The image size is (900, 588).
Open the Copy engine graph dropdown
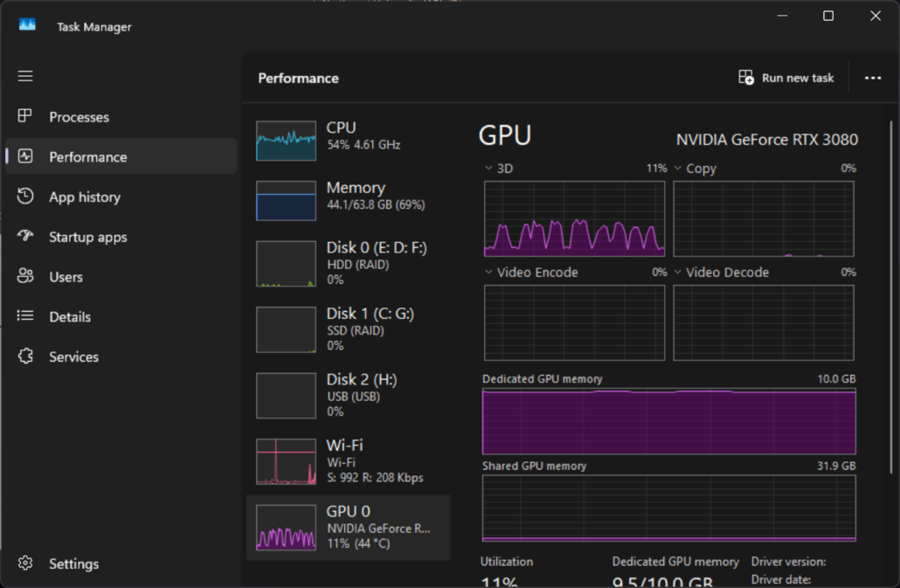coord(677,169)
